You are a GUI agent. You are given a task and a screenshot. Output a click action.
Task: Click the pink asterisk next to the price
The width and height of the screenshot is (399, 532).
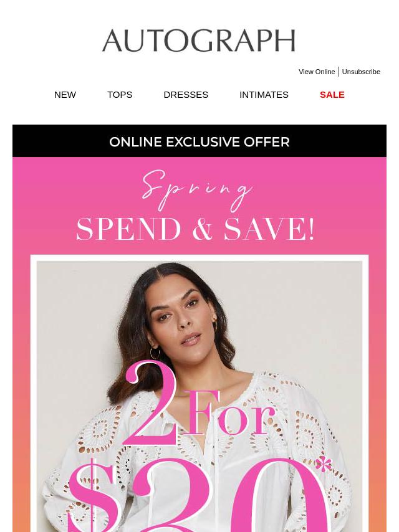point(324,464)
